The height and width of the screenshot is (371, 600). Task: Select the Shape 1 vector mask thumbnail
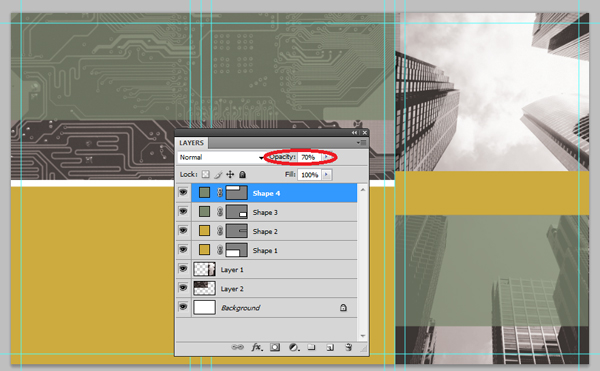coord(236,250)
